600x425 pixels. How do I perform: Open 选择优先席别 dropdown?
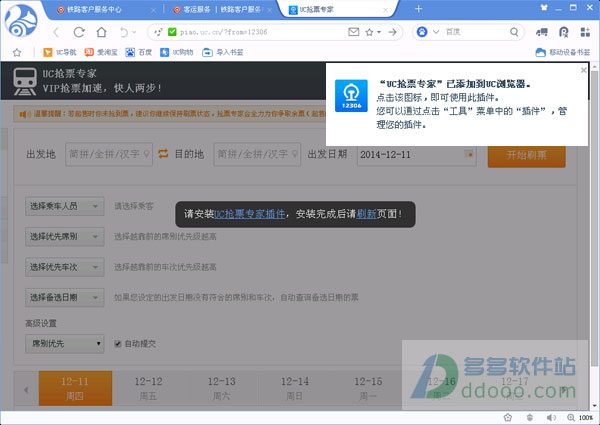click(64, 236)
